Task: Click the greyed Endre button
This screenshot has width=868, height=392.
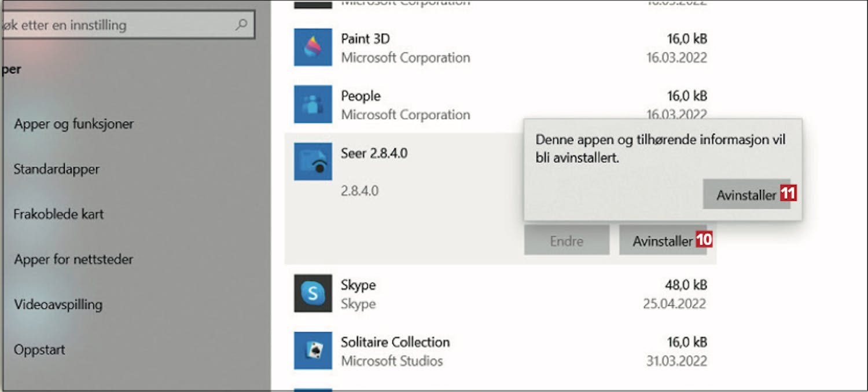Action: [x=567, y=240]
